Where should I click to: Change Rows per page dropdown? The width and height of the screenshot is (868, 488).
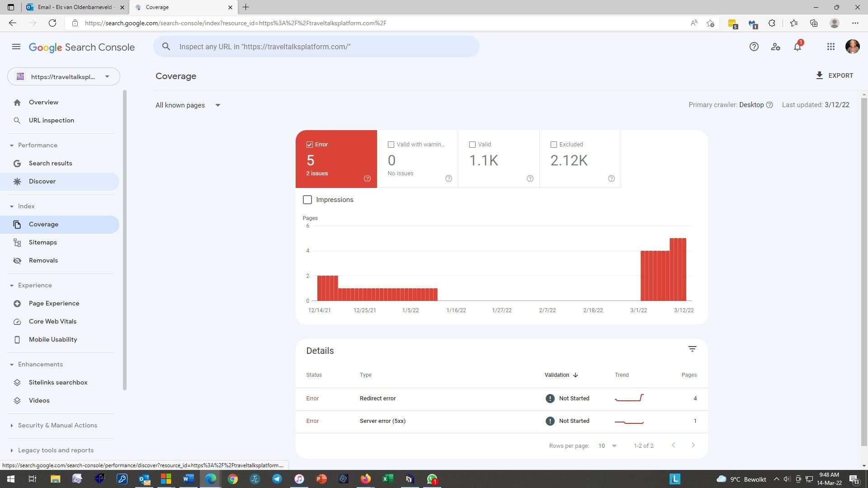607,446
